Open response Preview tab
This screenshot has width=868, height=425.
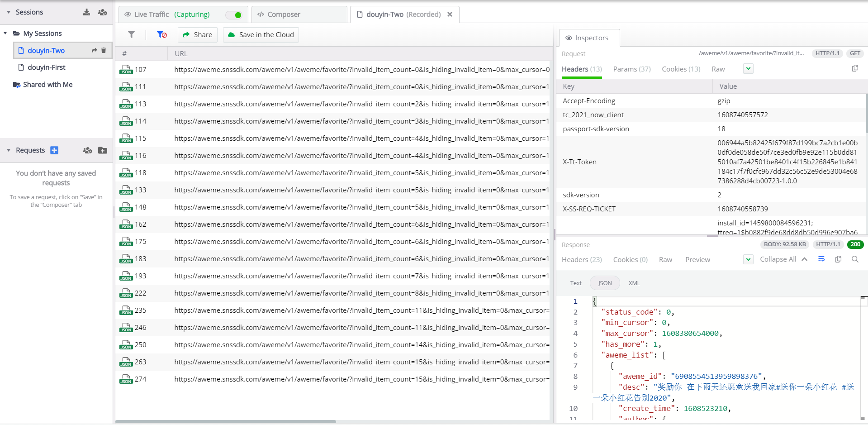tap(697, 260)
